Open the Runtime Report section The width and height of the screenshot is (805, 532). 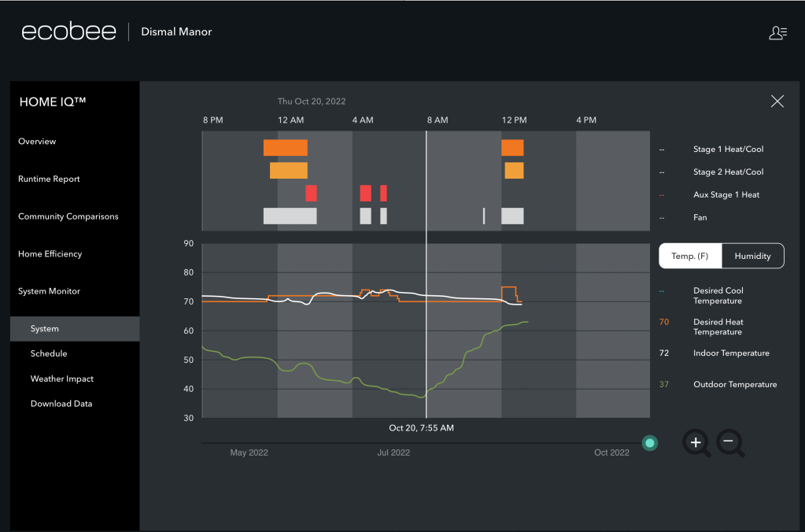pyautogui.click(x=49, y=179)
